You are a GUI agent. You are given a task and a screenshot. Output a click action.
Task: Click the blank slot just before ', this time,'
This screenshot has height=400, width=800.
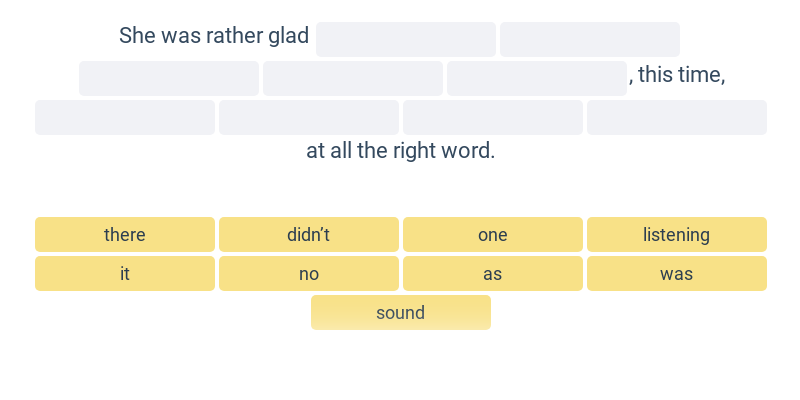pos(537,78)
